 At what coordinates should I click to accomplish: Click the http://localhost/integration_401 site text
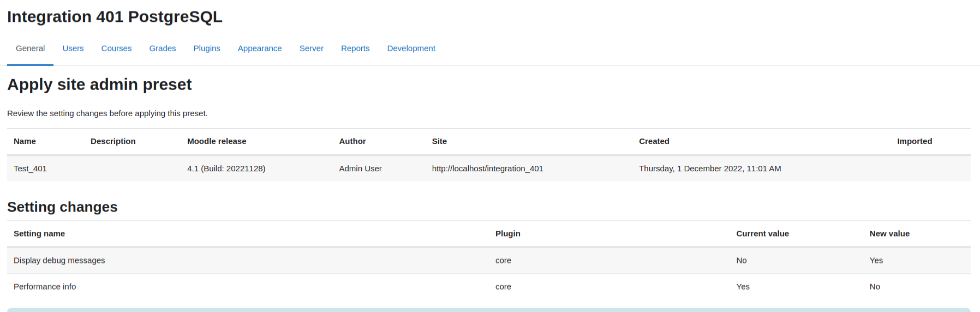[487, 169]
